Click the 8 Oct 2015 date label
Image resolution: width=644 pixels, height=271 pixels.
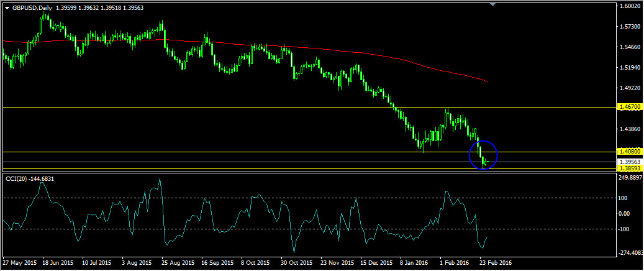(x=256, y=262)
